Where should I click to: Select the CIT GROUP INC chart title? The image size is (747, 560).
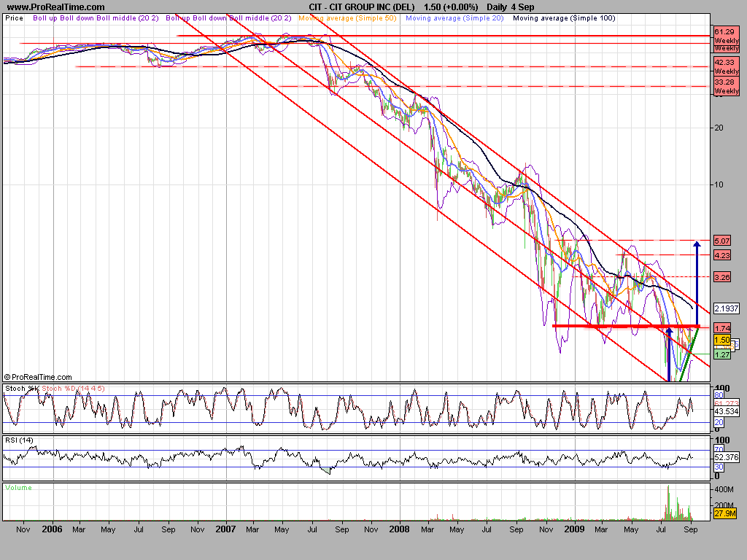[362, 7]
